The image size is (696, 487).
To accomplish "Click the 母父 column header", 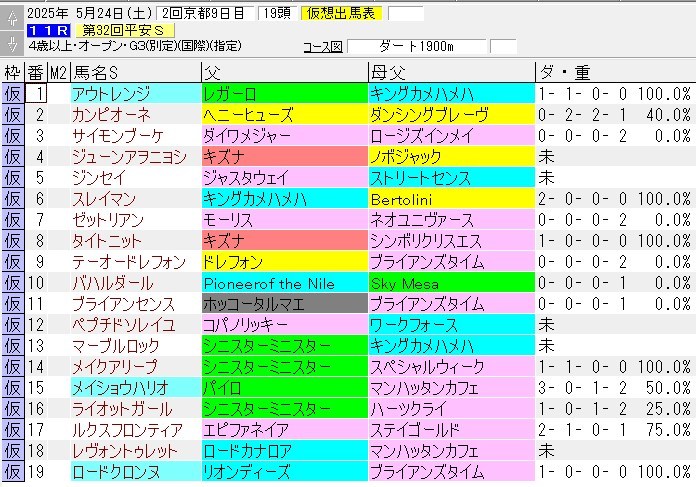I will 452,72.
